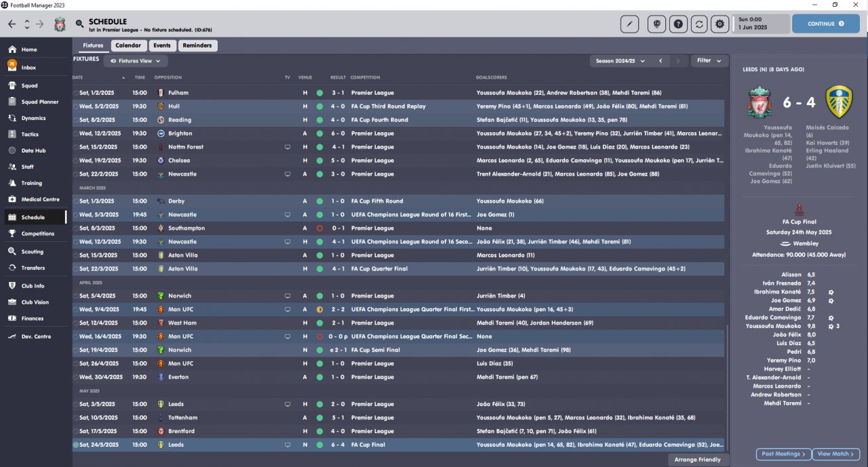This screenshot has height=467, width=868.
Task: Switch to the Fixtures tab
Action: point(93,45)
